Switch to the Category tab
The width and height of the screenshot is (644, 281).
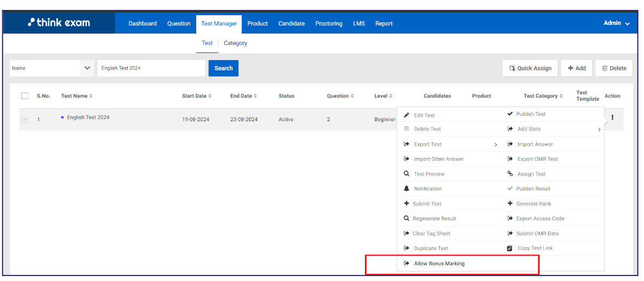(235, 43)
